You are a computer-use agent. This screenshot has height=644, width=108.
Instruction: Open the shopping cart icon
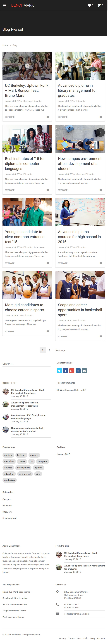(x=99, y=5)
